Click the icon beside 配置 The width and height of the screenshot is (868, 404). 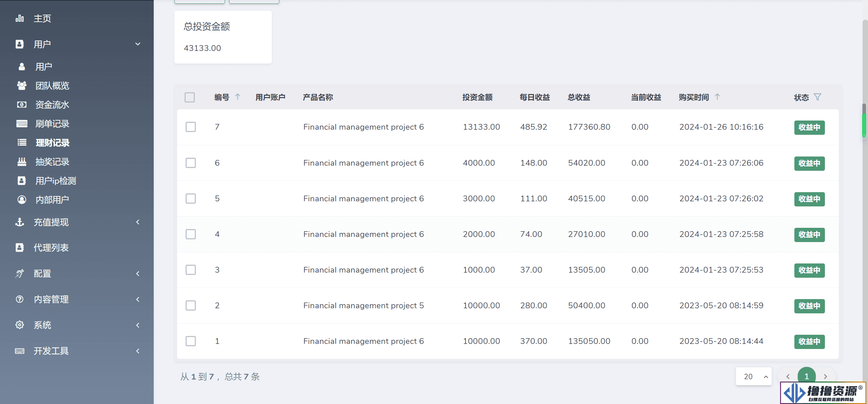20,273
